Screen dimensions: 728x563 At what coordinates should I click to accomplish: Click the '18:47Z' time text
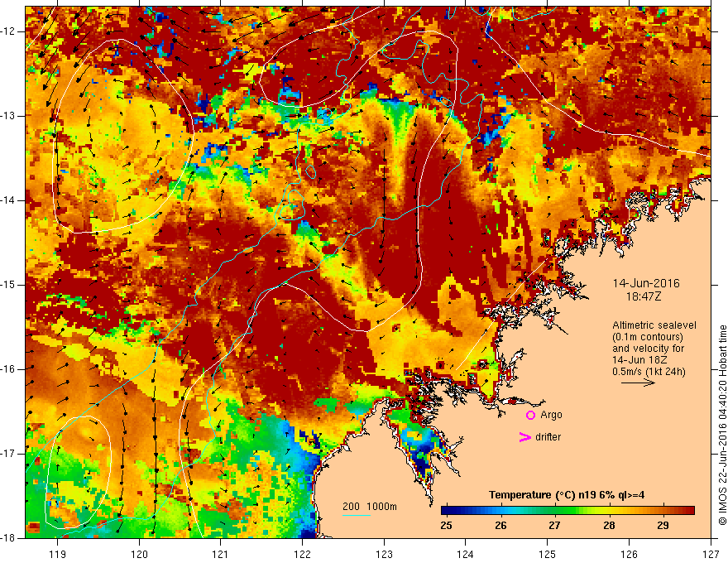(643, 296)
